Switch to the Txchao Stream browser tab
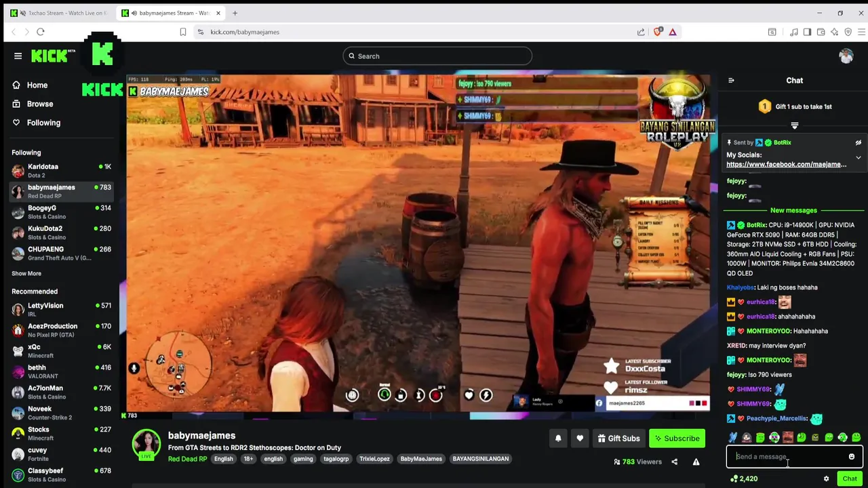The height and width of the screenshot is (488, 868). tap(59, 13)
